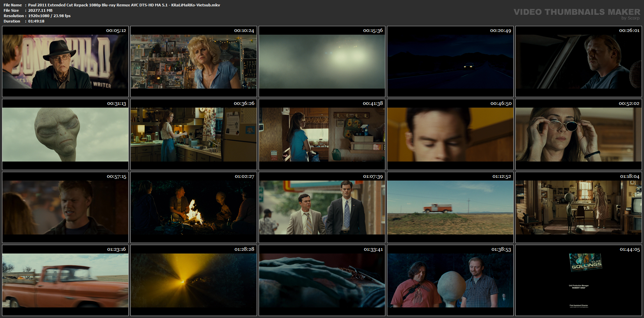This screenshot has width=644, height=318.
Task: Select the sunglasses thumbnail at 00:52:02
Action: [x=578, y=134]
